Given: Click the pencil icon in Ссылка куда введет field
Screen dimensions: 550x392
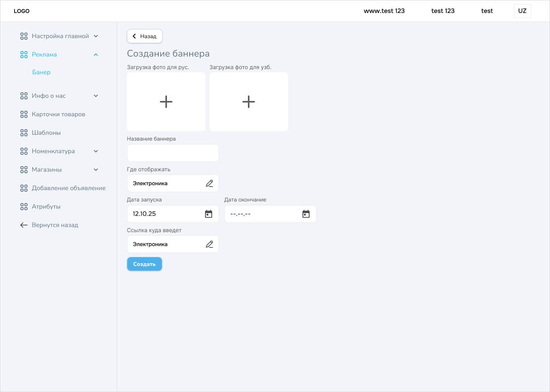Looking at the screenshot, I should click(x=209, y=244).
